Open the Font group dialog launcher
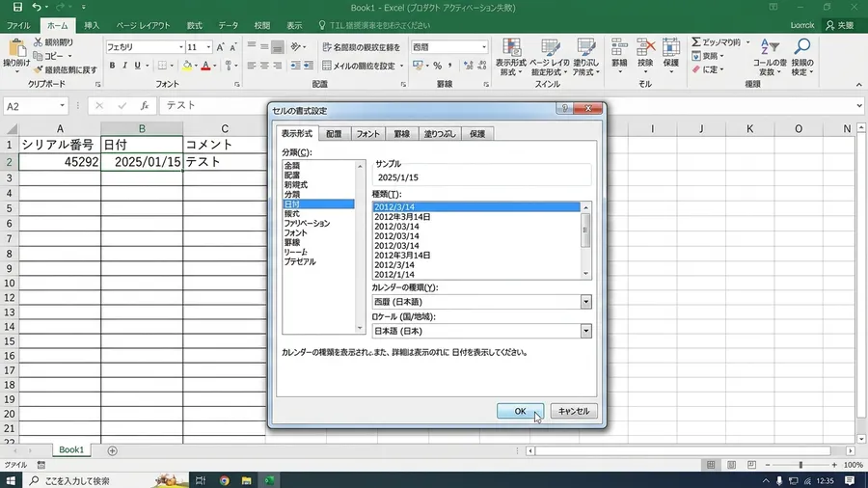The height and width of the screenshot is (488, 868). coord(237,85)
